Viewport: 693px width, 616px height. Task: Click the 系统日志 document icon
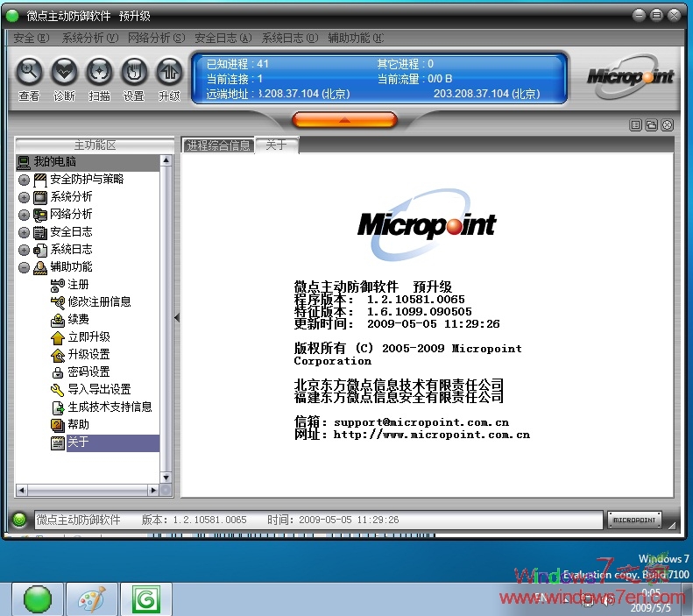pos(40,250)
